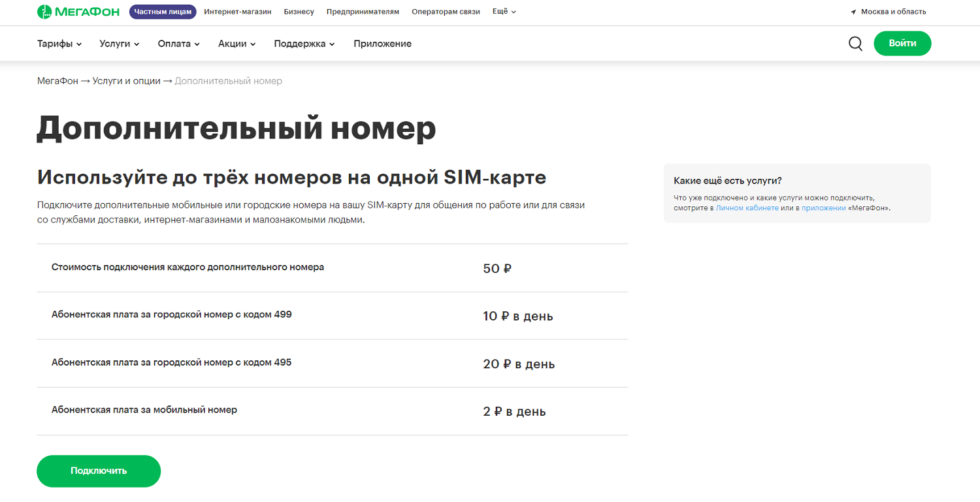980x502 pixels.
Task: Click the green Подключить button
Action: 99,471
